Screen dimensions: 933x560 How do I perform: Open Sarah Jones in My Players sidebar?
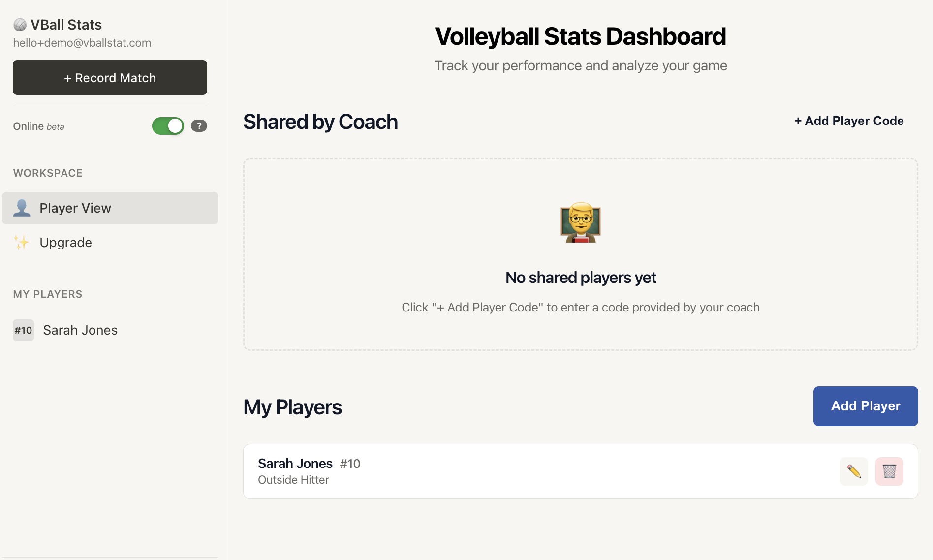(80, 330)
